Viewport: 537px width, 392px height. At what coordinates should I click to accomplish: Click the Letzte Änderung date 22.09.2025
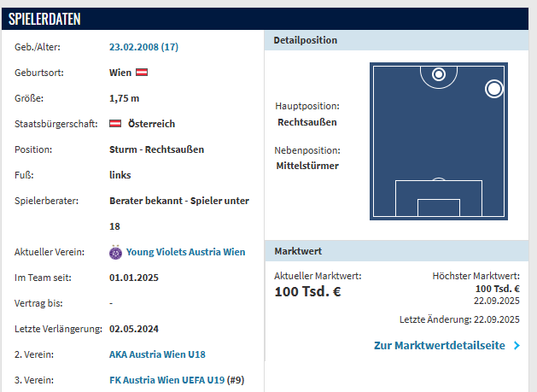[x=496, y=319]
